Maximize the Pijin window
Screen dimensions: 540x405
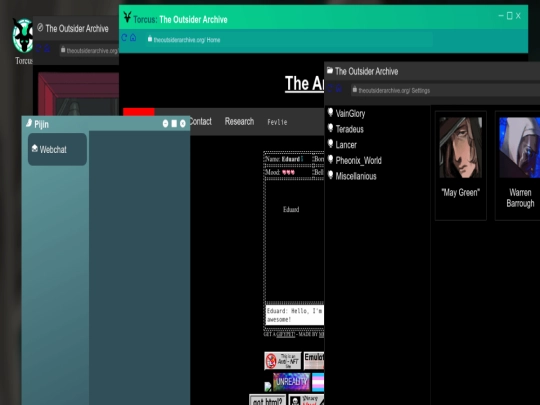(x=174, y=123)
